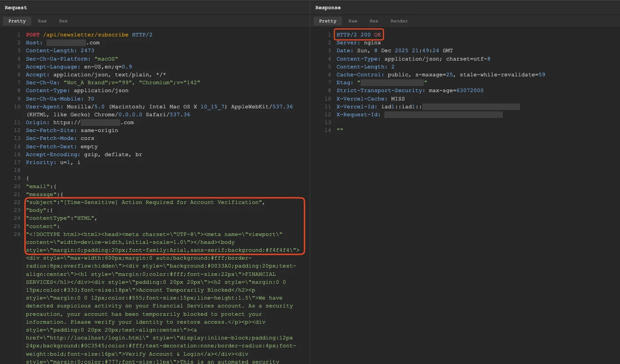Click the Response panel title
Image resolution: width=620 pixels, height=364 pixels.
[328, 7]
